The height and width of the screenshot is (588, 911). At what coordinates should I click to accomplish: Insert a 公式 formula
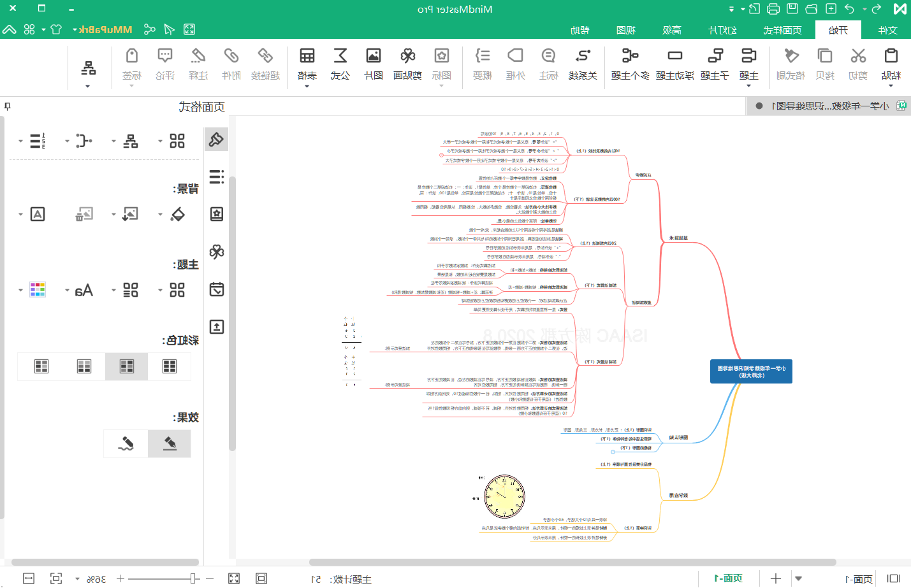340,64
